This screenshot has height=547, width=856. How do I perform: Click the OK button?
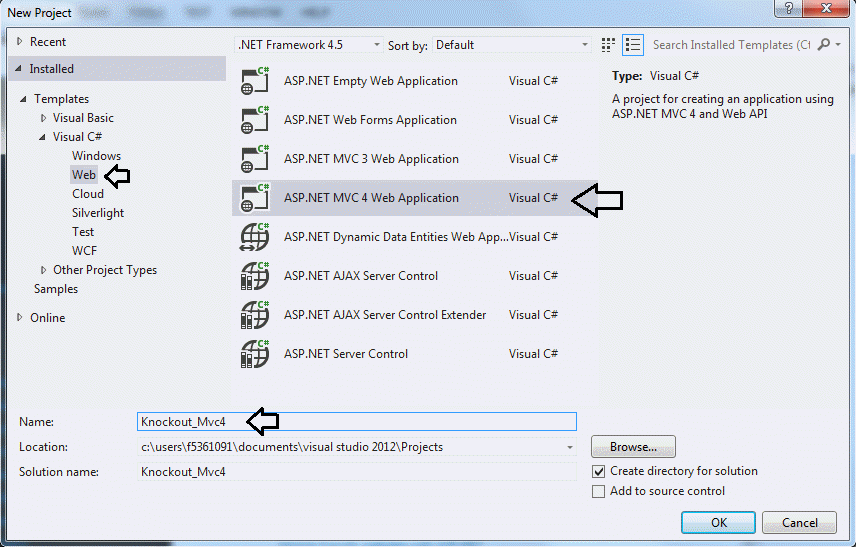[718, 522]
